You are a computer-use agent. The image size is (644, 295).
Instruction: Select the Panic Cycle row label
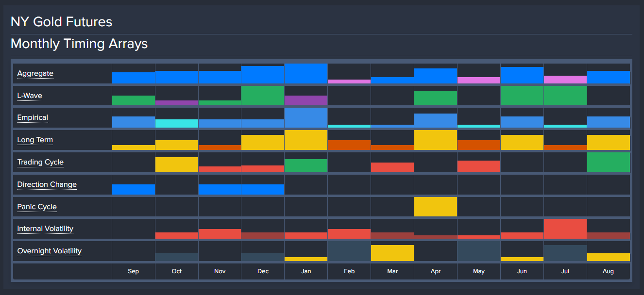(37, 207)
